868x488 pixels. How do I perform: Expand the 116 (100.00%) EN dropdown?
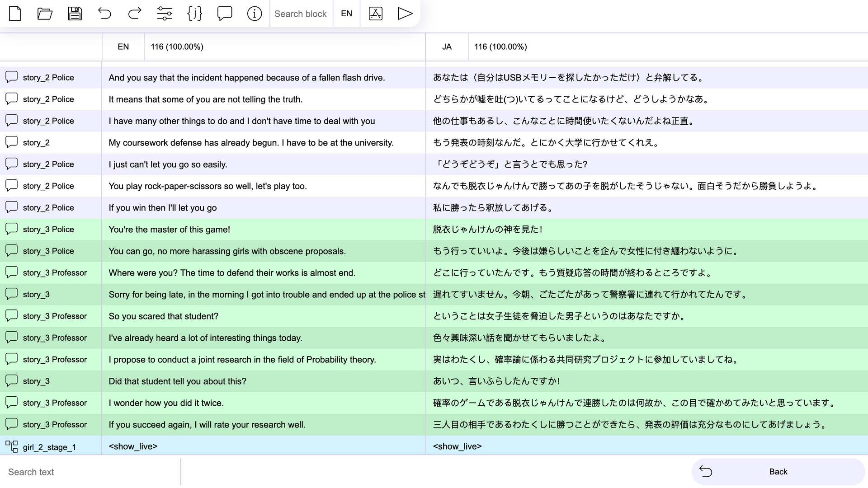coord(177,47)
